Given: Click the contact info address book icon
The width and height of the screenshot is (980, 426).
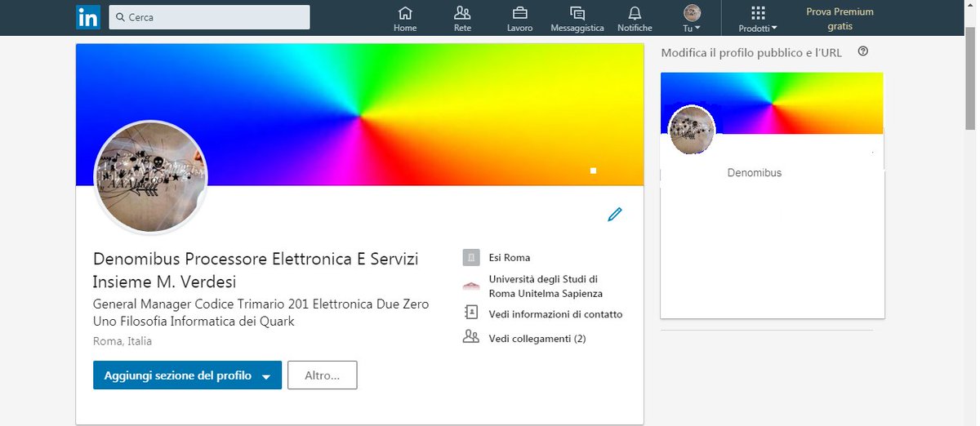Looking at the screenshot, I should pos(471,313).
